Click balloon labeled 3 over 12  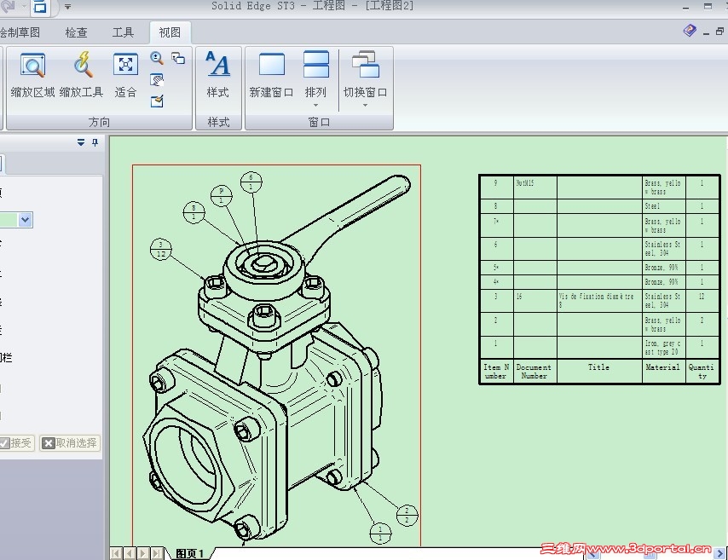coord(161,250)
